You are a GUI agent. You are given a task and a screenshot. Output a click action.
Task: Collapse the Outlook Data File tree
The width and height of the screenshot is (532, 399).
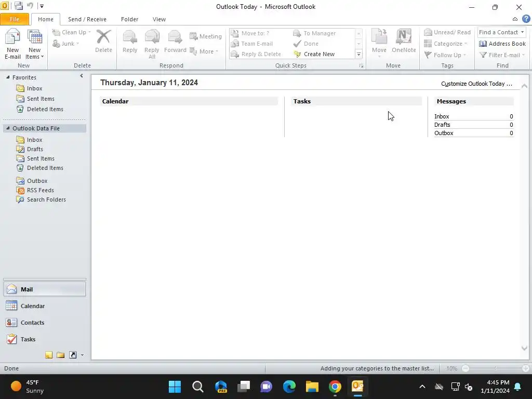8,128
